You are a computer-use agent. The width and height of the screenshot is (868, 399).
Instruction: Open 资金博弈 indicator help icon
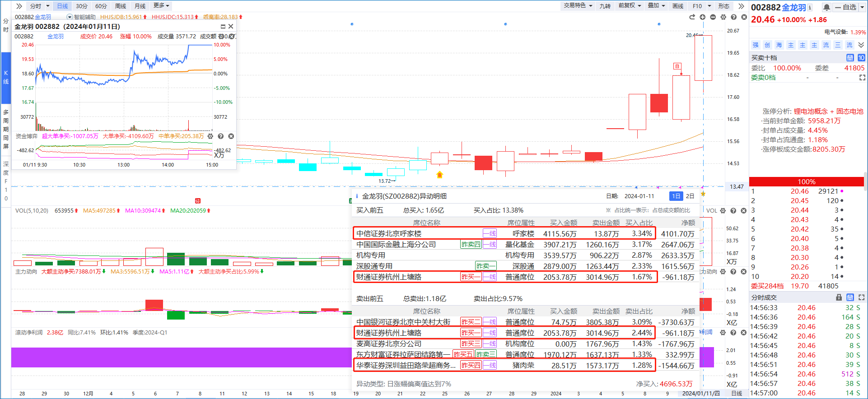[x=220, y=136]
